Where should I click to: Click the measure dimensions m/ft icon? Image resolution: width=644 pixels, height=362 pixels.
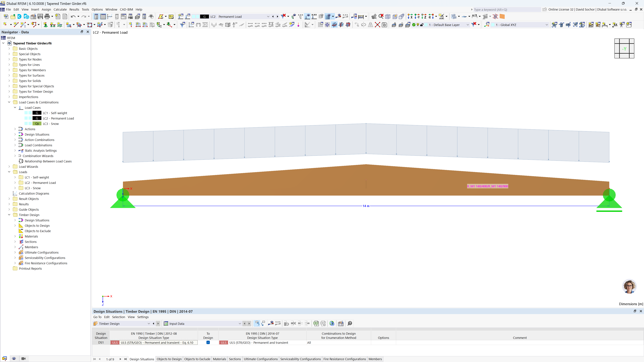474,16
